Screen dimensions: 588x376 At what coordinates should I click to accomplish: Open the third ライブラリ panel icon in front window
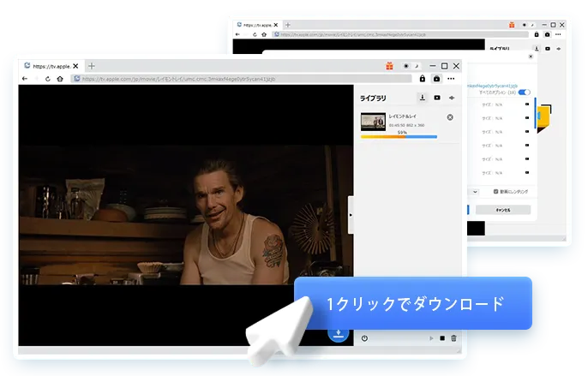pos(452,98)
